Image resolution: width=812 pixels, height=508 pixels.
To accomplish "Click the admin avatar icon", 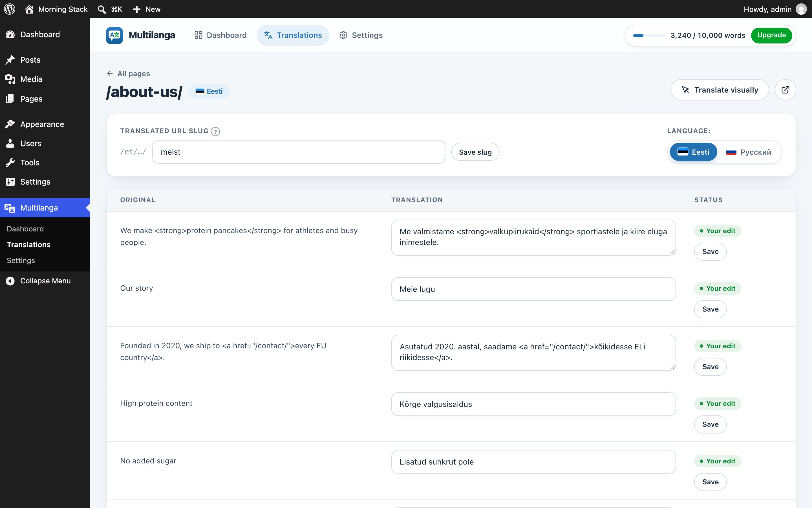I will coord(801,9).
